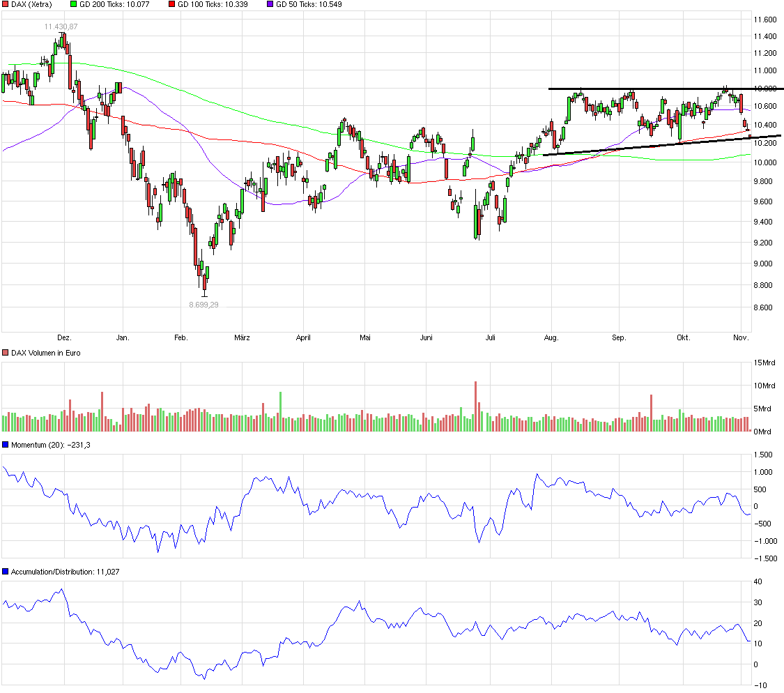The width and height of the screenshot is (784, 693).
Task: Click the 'Okt.' month axis label
Action: [684, 337]
